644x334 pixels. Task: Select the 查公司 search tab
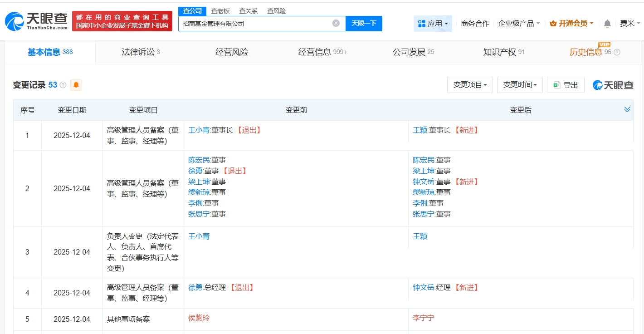(192, 11)
